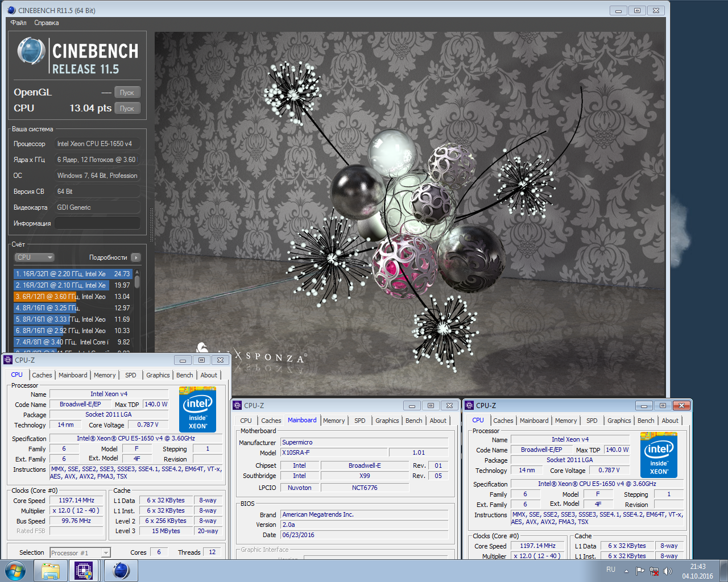Screen dimensions: 728x582
Task: Click the Информация input field
Action: (x=97, y=223)
